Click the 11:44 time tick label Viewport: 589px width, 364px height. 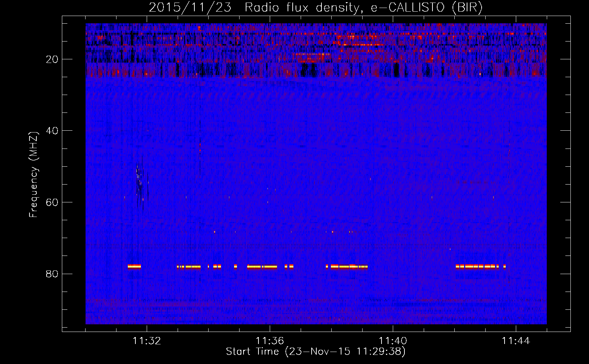(516, 341)
